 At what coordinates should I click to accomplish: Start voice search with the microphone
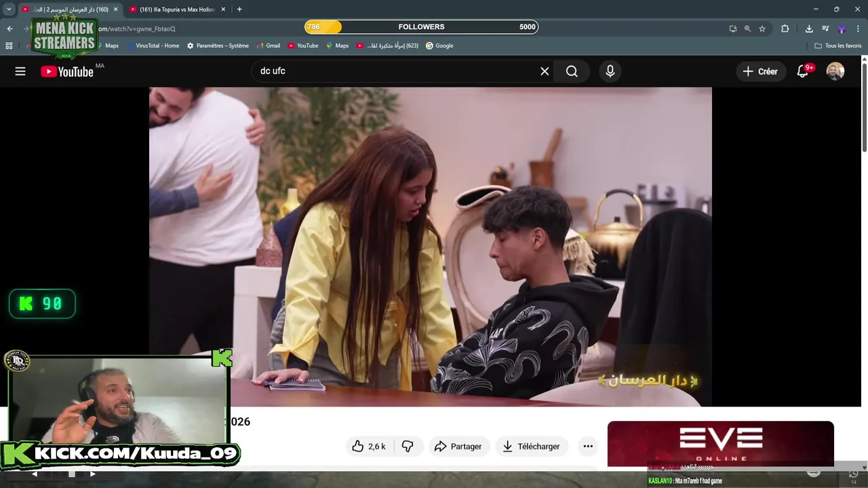click(610, 71)
